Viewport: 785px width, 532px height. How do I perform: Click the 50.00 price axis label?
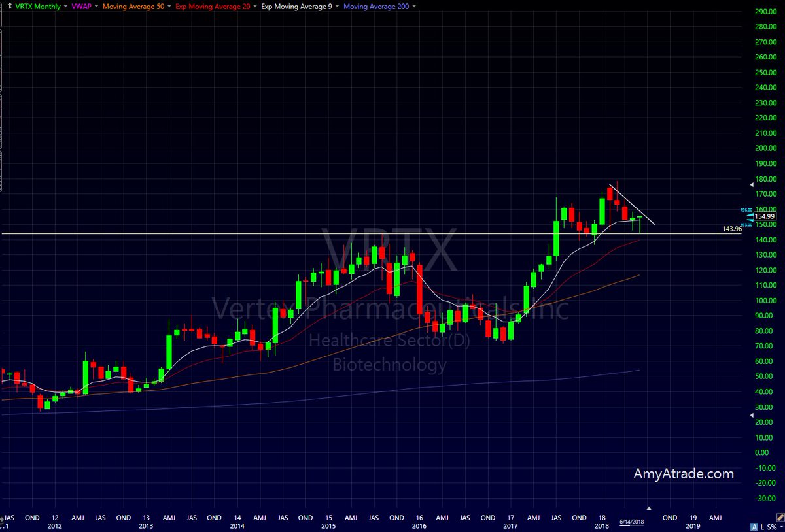[x=765, y=376]
